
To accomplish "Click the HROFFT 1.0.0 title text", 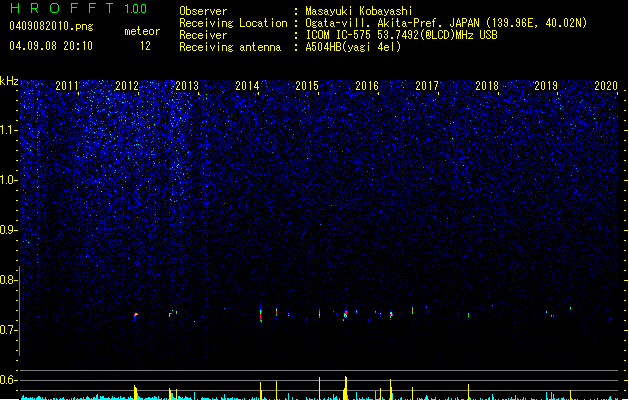I will click(x=79, y=8).
